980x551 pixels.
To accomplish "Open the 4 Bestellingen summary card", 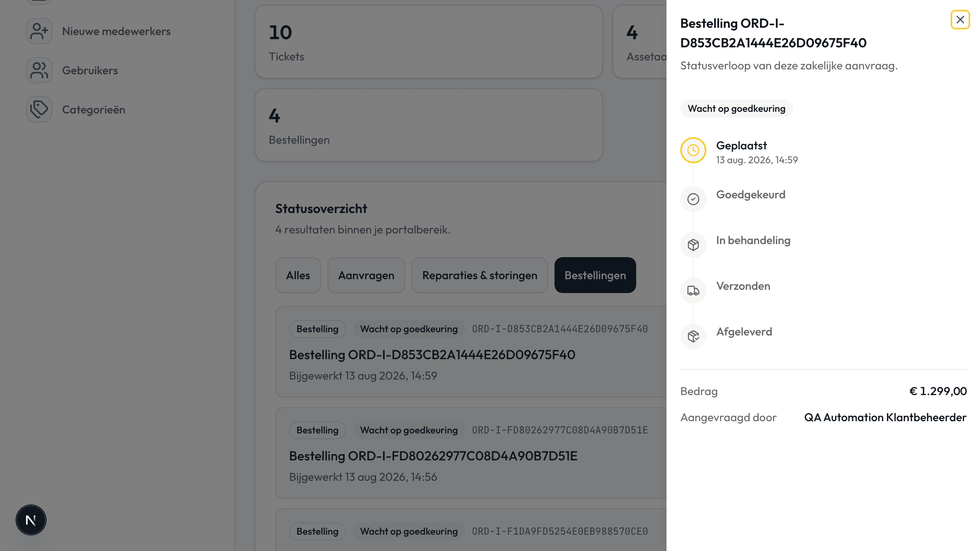I will [429, 125].
